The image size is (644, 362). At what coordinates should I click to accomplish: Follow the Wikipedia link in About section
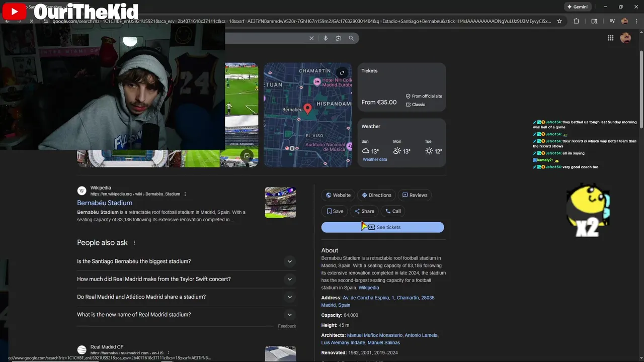(x=369, y=288)
